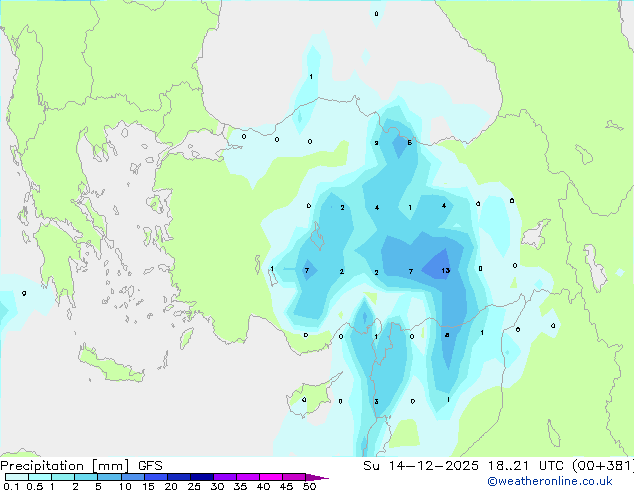Click the 'Precipitation [mm] GFS' title
This screenshot has height=490, width=634.
point(81,466)
